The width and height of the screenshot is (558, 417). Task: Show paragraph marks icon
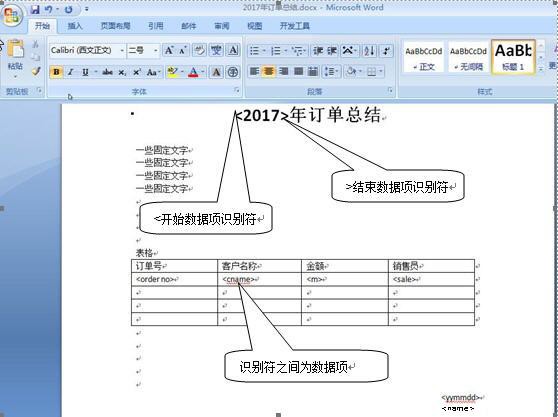[x=386, y=51]
